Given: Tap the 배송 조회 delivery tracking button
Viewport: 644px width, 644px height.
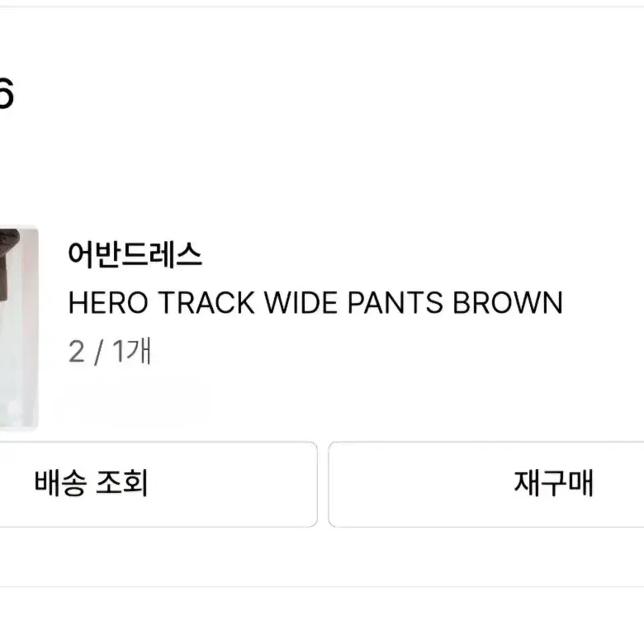Looking at the screenshot, I should (159, 484).
